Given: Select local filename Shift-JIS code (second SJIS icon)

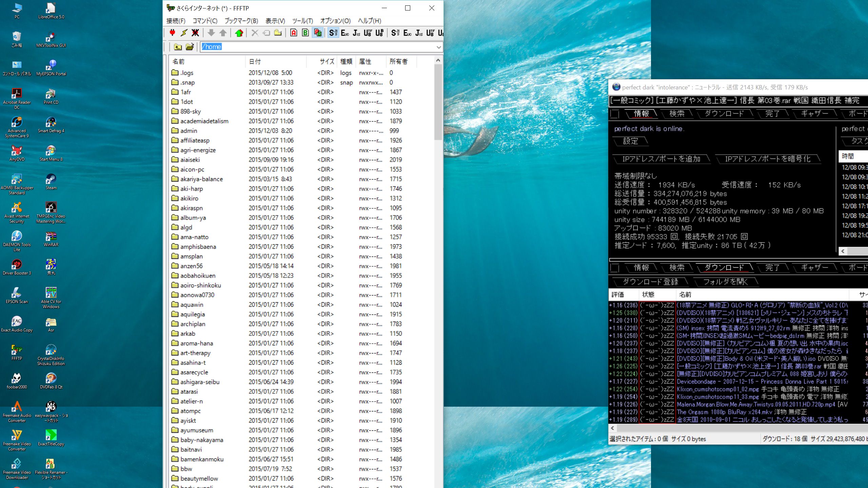Looking at the screenshot, I should point(395,33).
